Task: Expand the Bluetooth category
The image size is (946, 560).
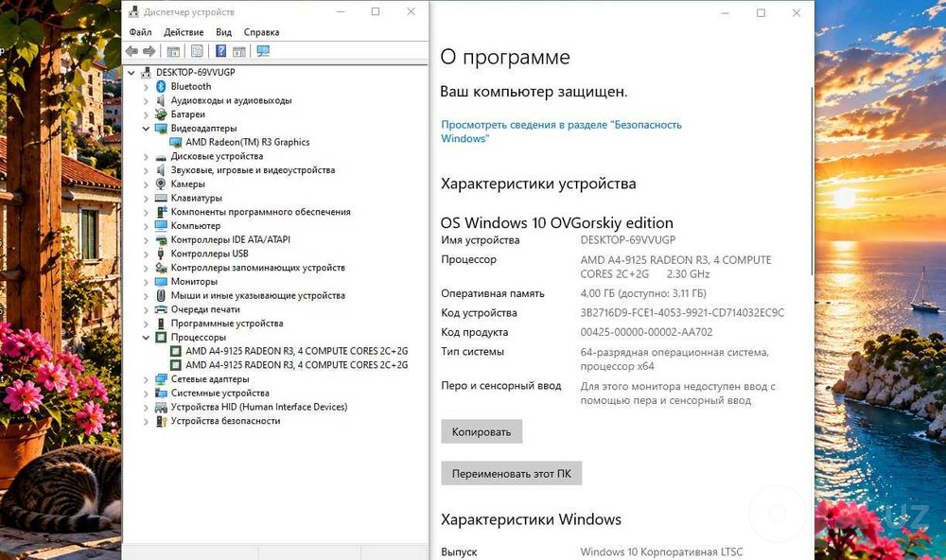Action: click(x=146, y=87)
